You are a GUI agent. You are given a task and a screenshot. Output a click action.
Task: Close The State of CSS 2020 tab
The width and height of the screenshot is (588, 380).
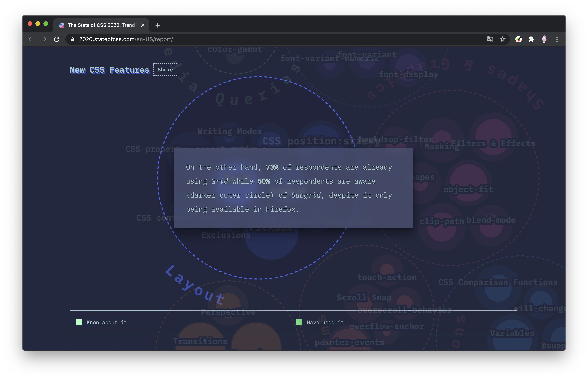point(143,25)
